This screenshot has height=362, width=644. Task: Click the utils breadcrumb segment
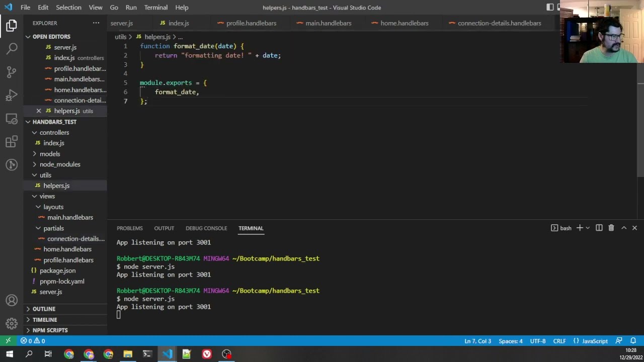(x=120, y=37)
